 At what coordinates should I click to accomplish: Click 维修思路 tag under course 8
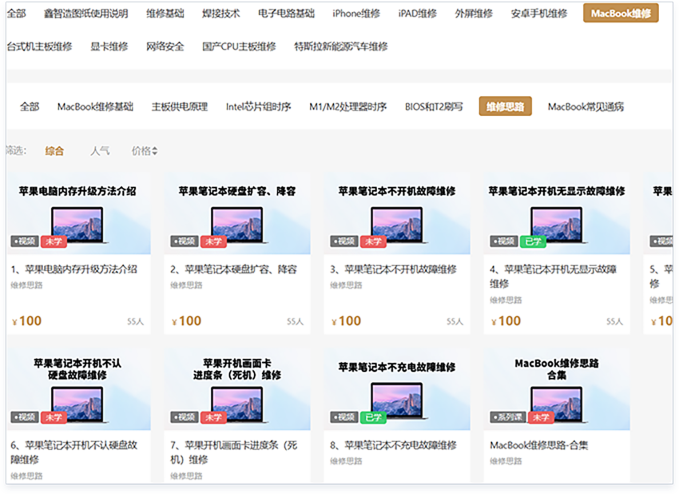tap(346, 462)
